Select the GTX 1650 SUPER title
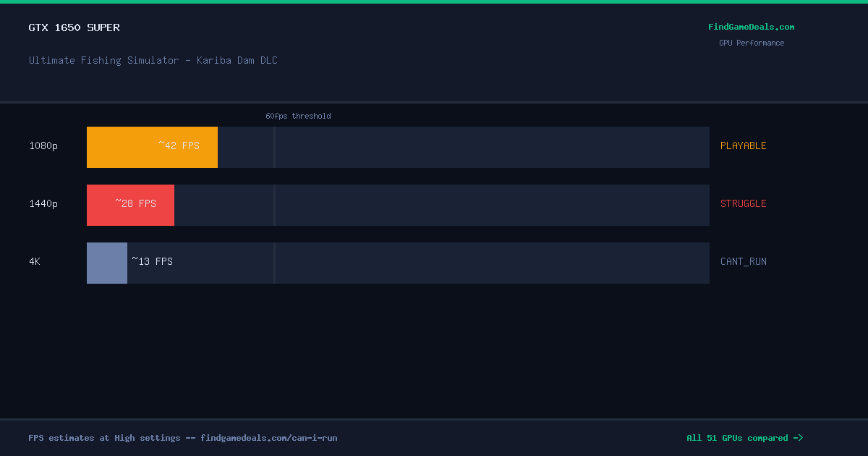The width and height of the screenshot is (868, 456). coord(75,28)
